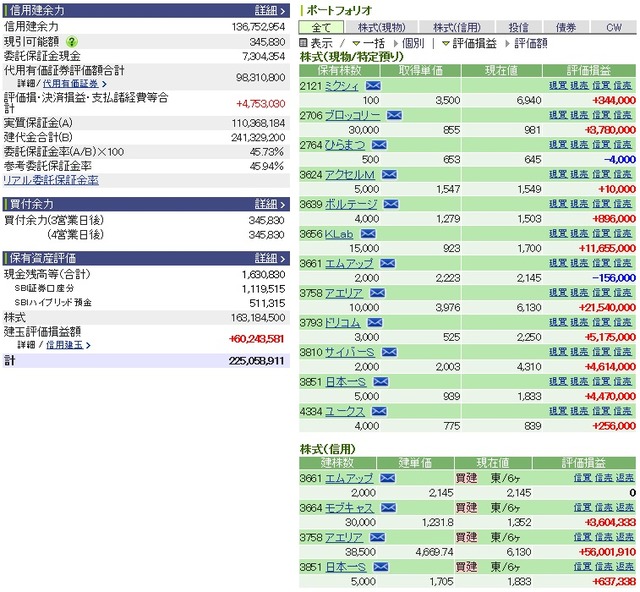Click the envelope icon next to ユークス
Screen dimensions: 640x592
tap(379, 412)
